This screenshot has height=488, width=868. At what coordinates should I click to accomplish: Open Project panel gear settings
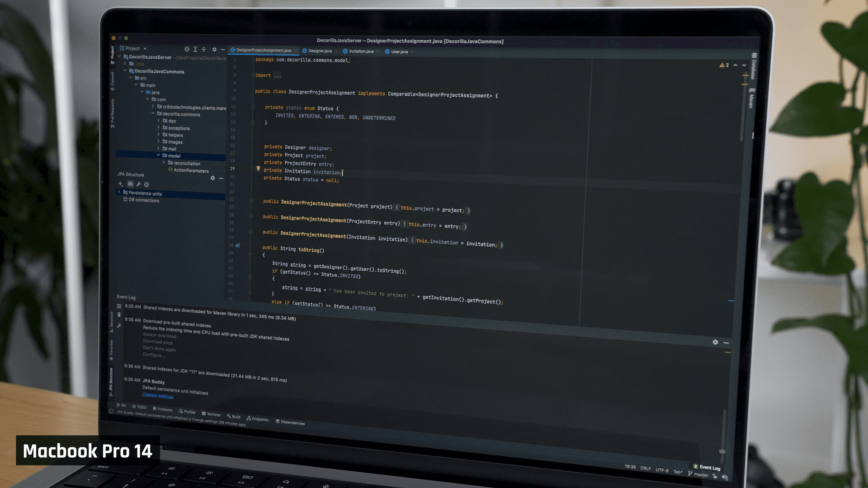click(214, 49)
